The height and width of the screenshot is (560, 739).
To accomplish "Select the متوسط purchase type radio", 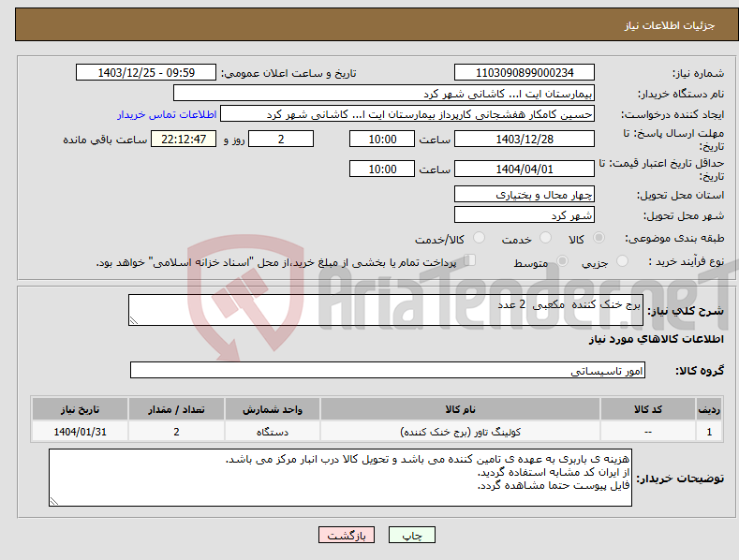I will tap(562, 260).
